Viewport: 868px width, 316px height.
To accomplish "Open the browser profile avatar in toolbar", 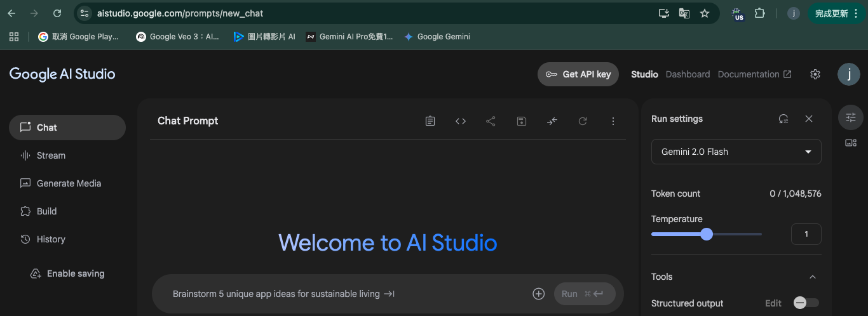I will tap(793, 13).
